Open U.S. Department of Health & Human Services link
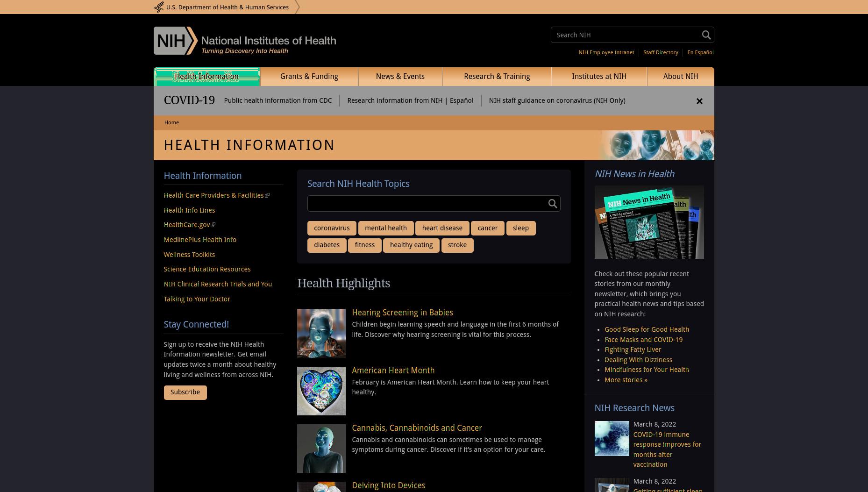 pyautogui.click(x=228, y=7)
